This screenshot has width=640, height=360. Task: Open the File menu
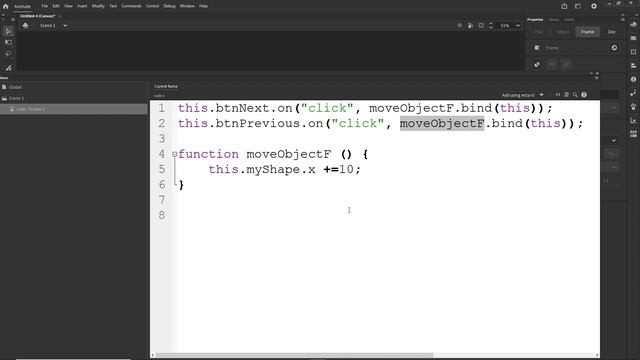(x=44, y=6)
